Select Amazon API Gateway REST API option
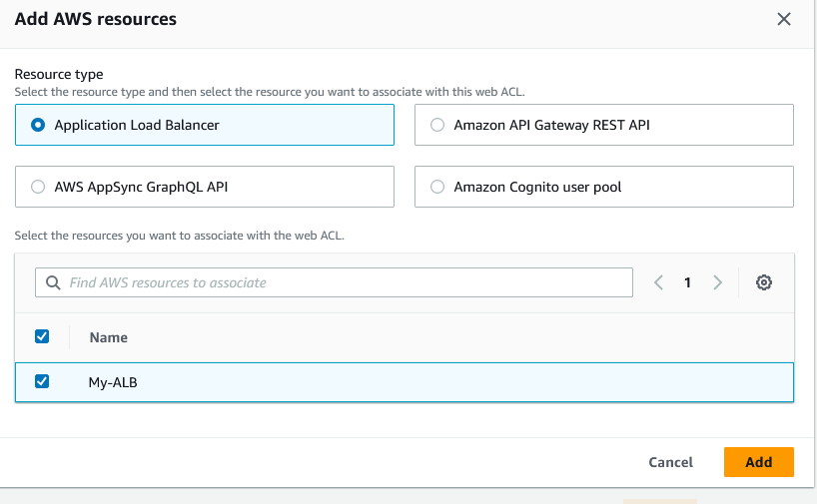The image size is (817, 504). tap(437, 125)
